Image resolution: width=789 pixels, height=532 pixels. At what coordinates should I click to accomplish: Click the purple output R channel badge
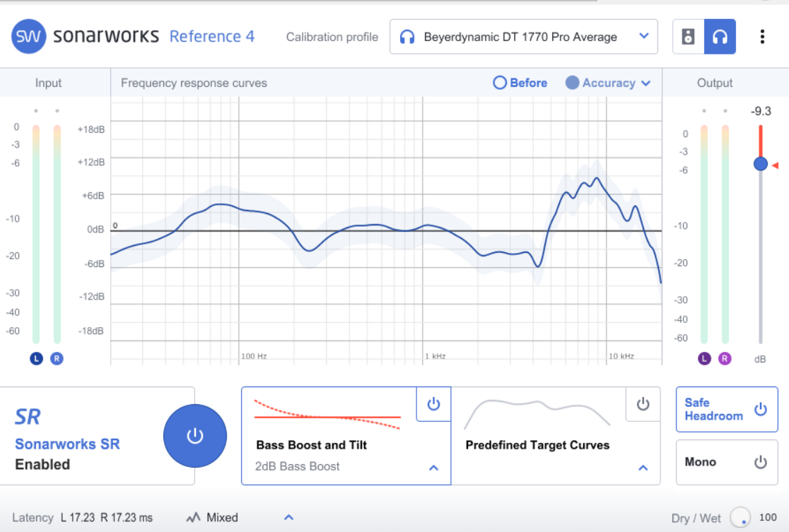725,358
